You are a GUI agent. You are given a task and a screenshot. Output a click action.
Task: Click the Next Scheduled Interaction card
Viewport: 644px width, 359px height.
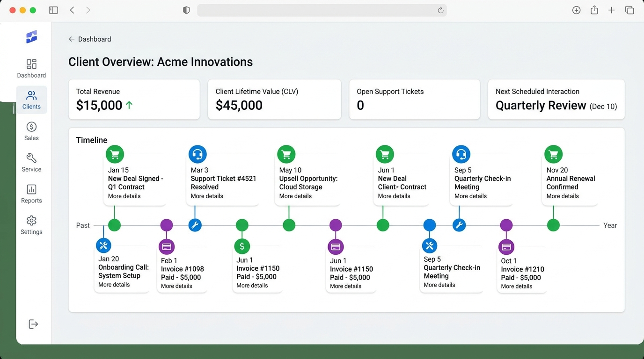pyautogui.click(x=556, y=100)
